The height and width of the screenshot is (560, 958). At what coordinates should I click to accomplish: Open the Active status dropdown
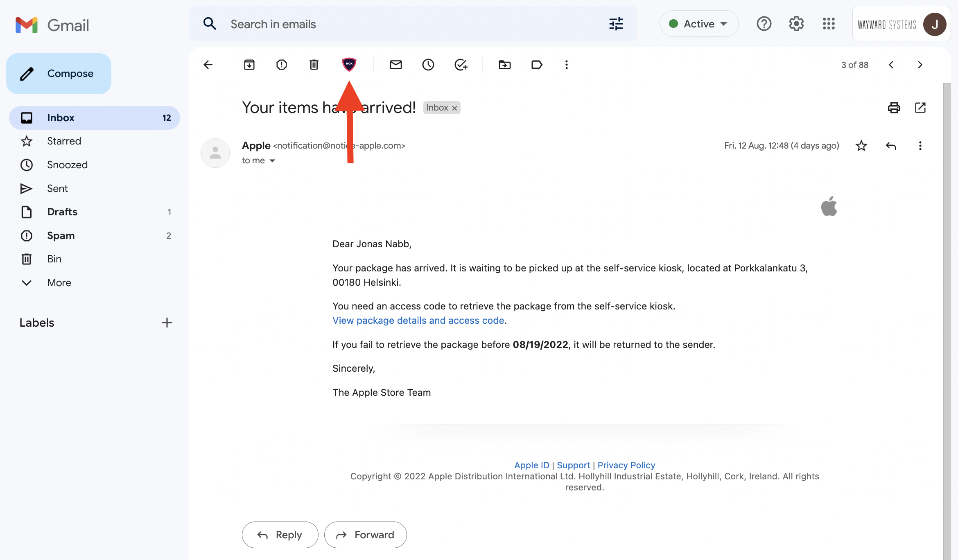[699, 24]
